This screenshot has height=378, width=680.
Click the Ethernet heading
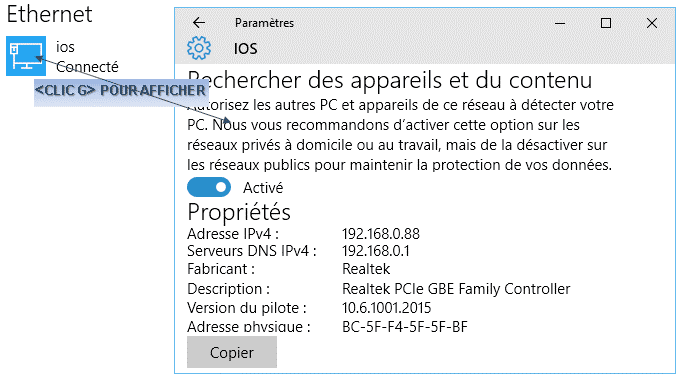49,14
